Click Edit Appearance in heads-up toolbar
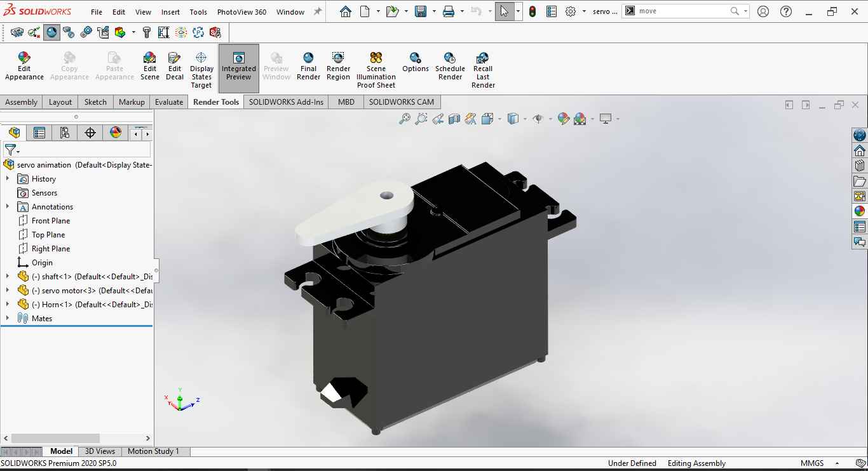 point(563,119)
